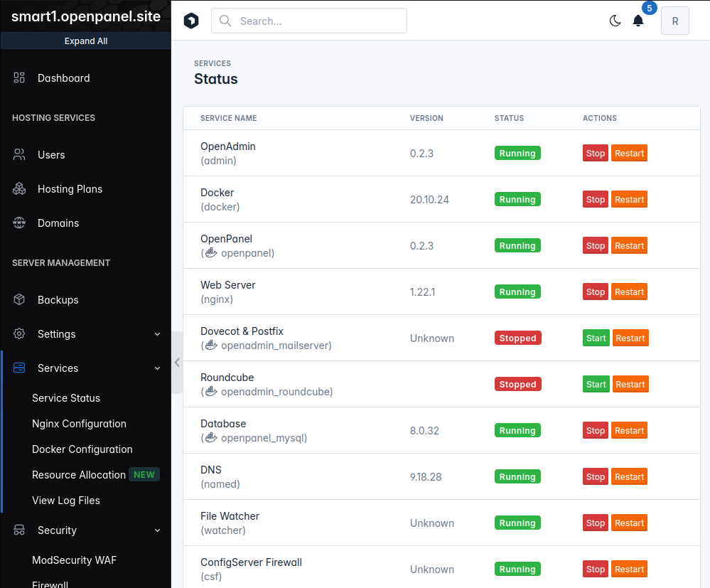Click the Services server icon
This screenshot has height=588, width=710.
(x=19, y=368)
